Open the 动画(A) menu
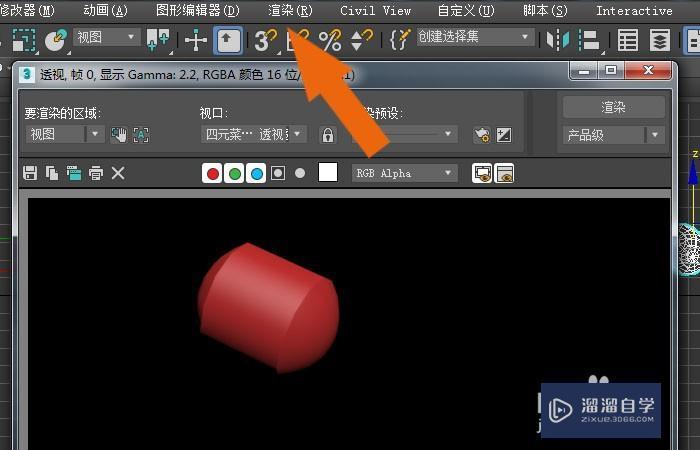The width and height of the screenshot is (700, 450). tap(105, 10)
